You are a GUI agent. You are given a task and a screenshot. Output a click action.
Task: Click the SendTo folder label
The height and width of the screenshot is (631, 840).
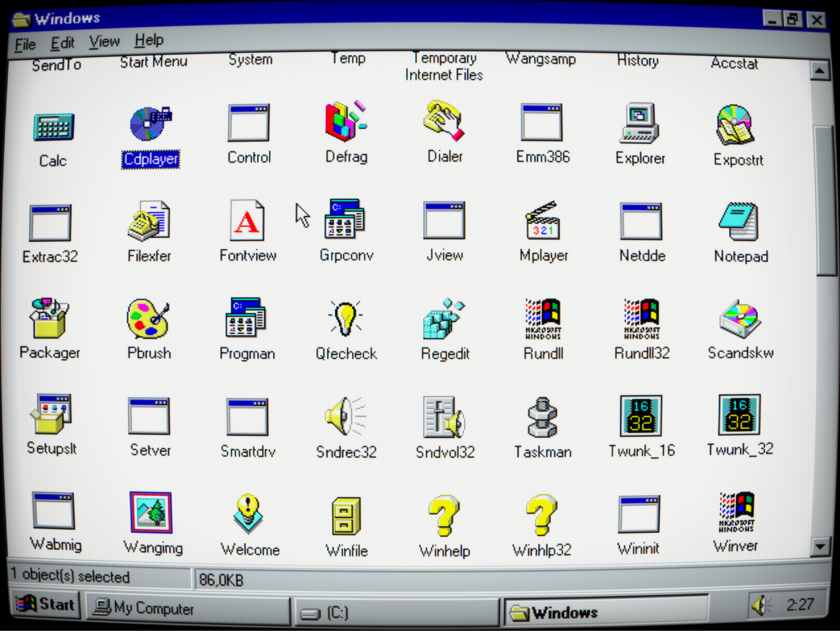click(57, 65)
